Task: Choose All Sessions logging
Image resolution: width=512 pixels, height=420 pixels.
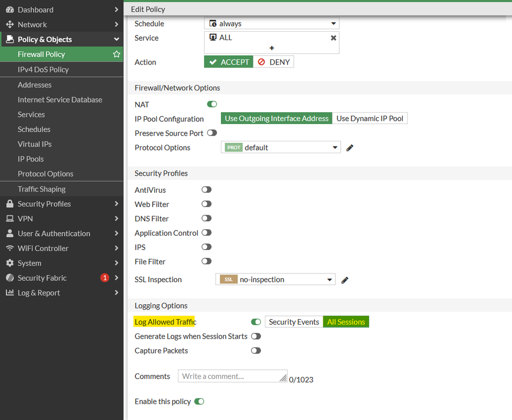Action: click(x=346, y=322)
